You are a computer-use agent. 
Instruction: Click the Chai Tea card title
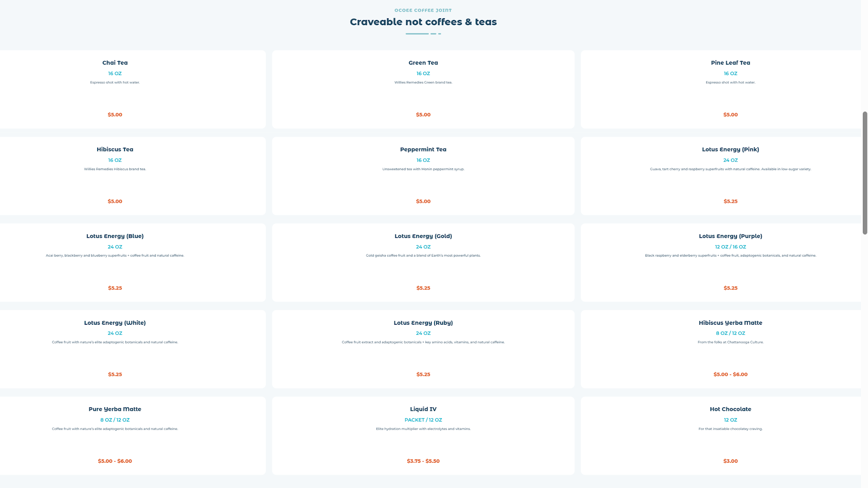tap(115, 63)
